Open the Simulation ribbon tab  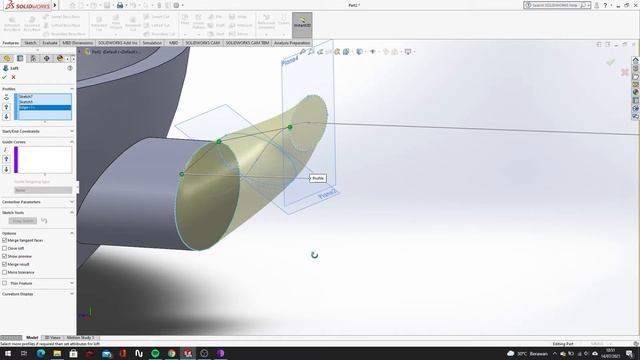(152, 43)
